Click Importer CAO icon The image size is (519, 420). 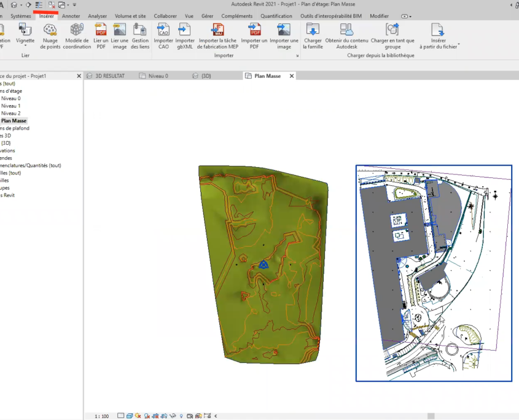tap(163, 31)
